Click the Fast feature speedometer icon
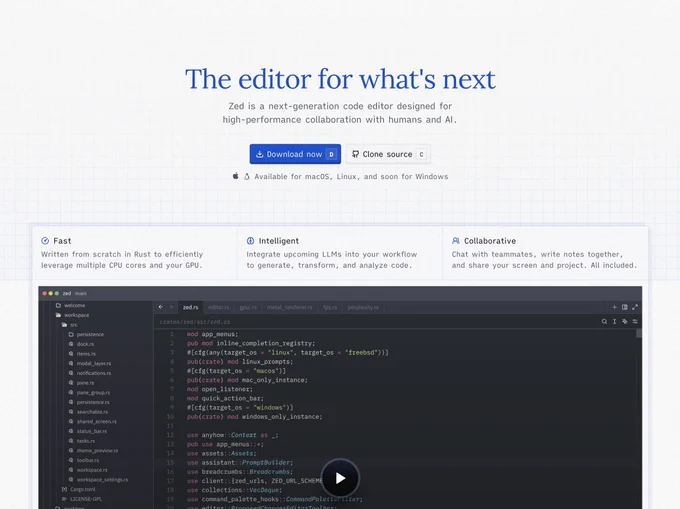Viewport: 680px width, 509px height. pyautogui.click(x=45, y=241)
